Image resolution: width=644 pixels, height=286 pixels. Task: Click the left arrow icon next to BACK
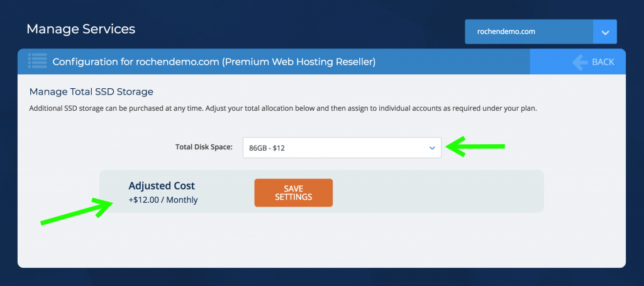click(580, 62)
